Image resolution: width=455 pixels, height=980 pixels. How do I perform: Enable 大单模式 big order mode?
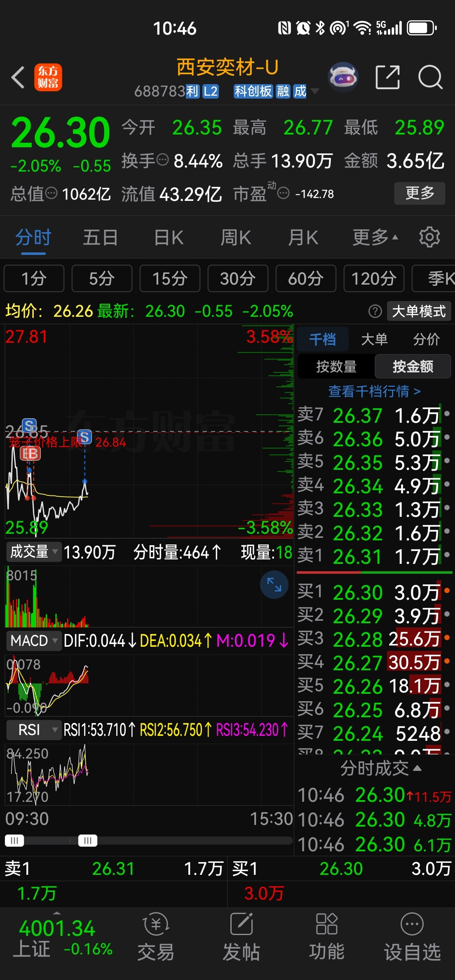(419, 311)
